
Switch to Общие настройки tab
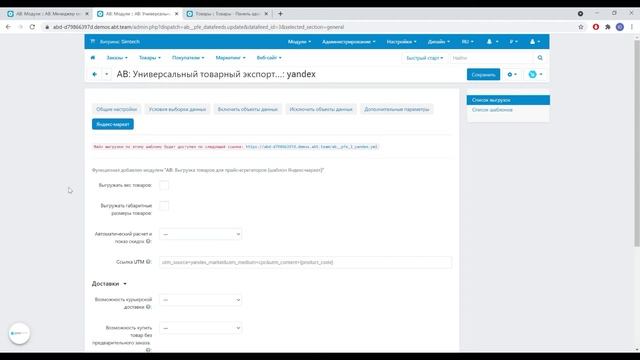116,109
